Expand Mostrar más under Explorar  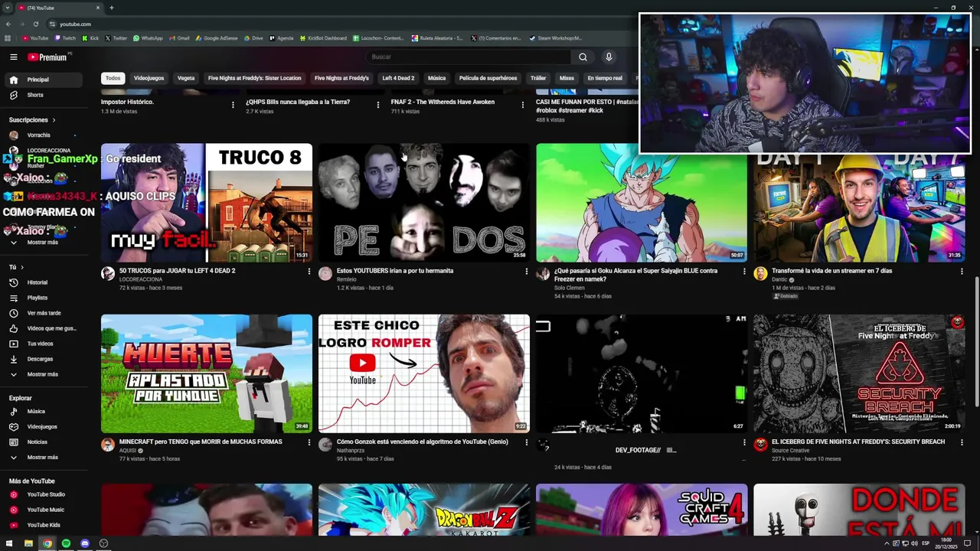tap(42, 458)
